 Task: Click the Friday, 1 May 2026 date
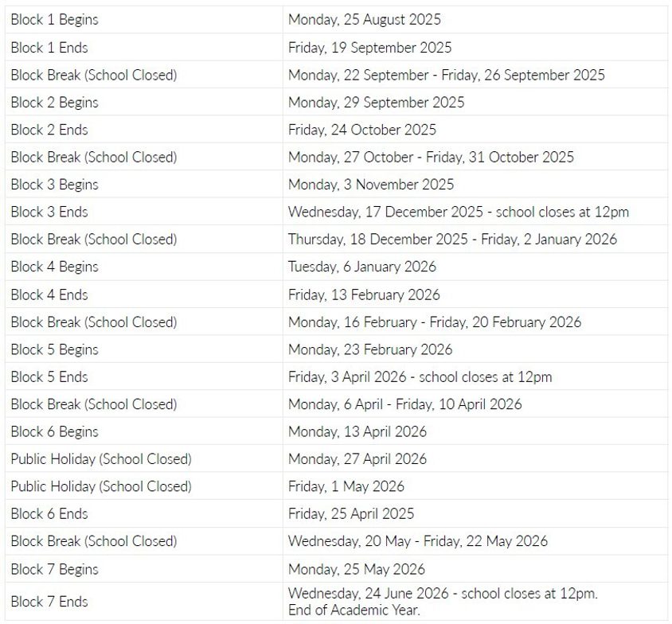346,486
